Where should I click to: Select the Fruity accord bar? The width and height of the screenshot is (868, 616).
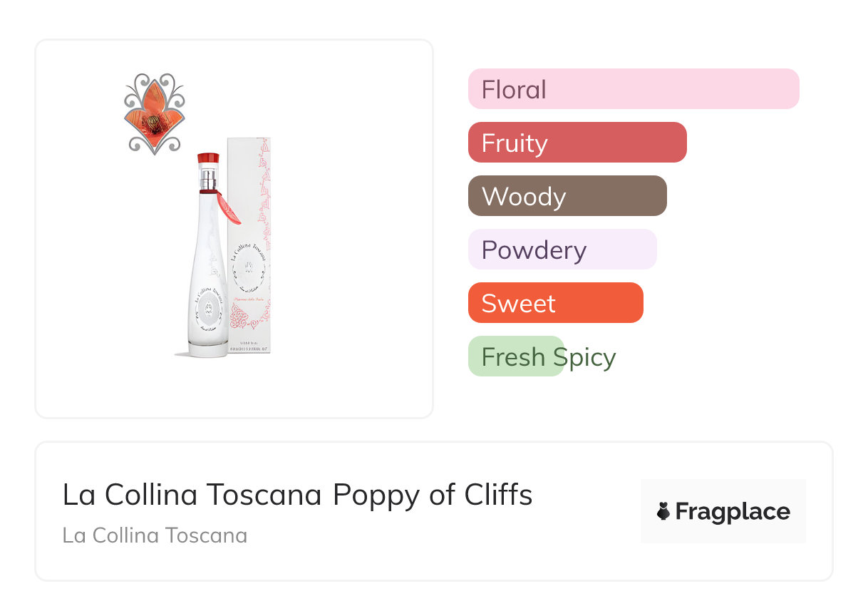577,143
